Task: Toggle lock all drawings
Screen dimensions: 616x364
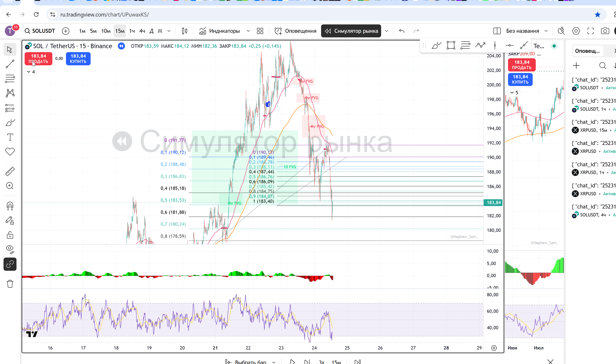Action: 10,235
